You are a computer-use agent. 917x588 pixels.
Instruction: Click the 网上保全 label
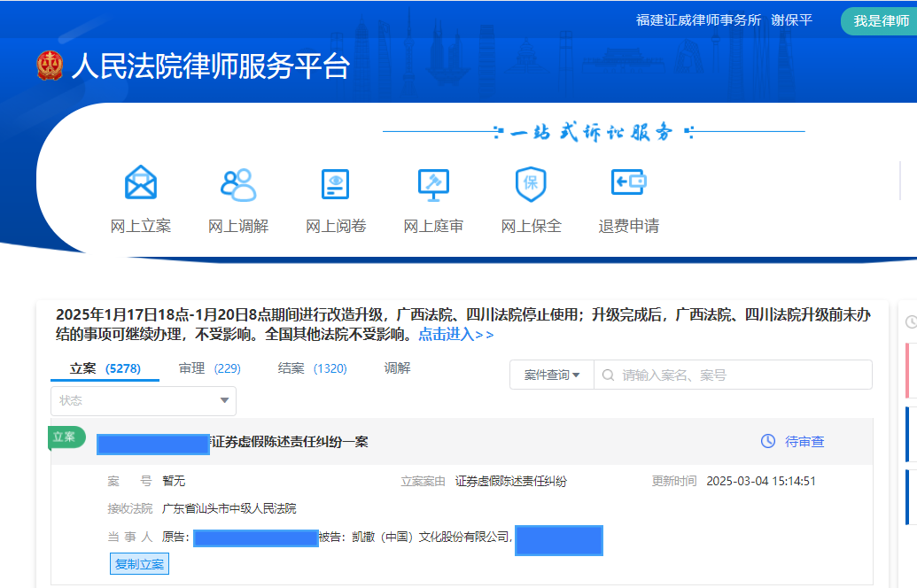coord(531,226)
